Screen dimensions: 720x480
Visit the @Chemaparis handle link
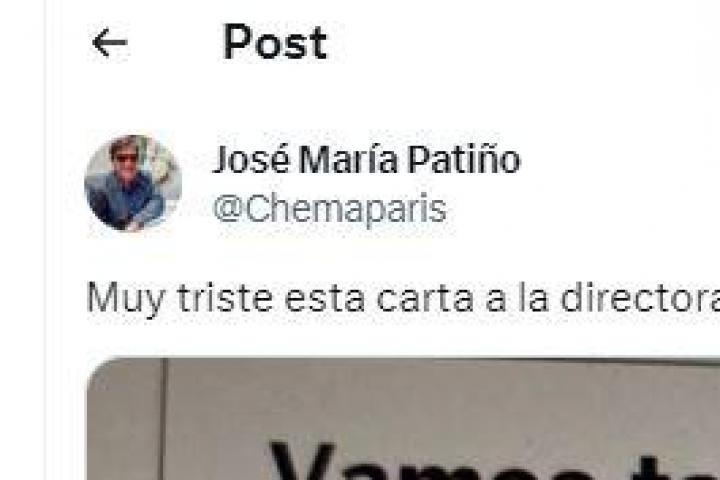point(330,209)
